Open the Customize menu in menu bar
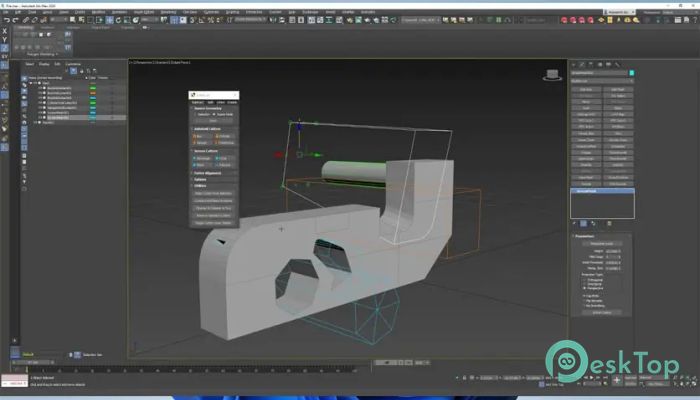This screenshot has height=400, width=700. 211,12
